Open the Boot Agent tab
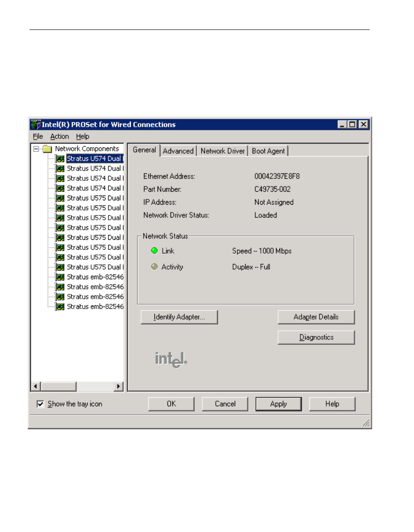Viewport: 414px width, 532px height. coord(269,151)
